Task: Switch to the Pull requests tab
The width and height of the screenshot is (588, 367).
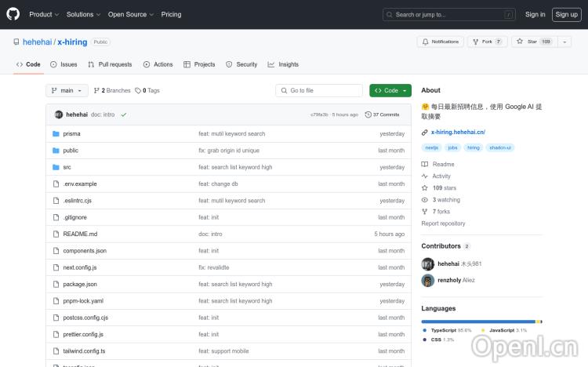Action: coord(110,64)
